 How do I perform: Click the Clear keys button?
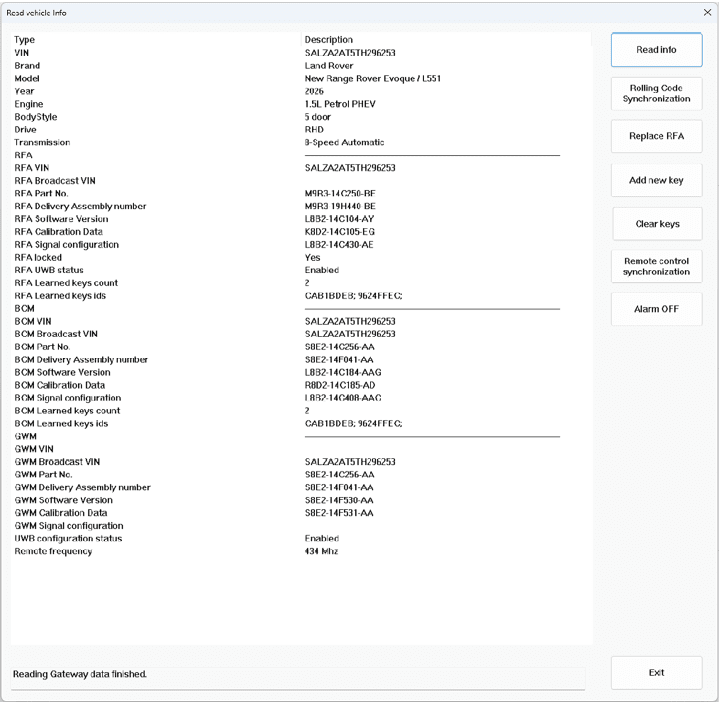click(x=657, y=224)
